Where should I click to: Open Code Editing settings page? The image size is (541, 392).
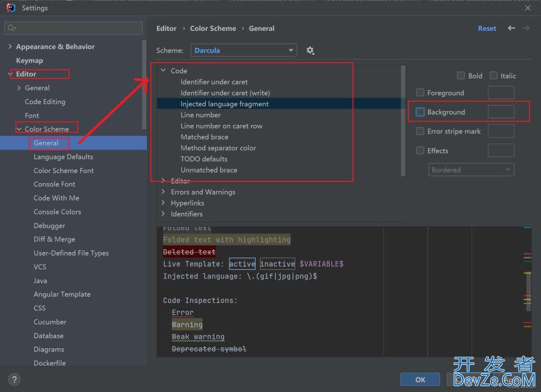click(x=45, y=102)
